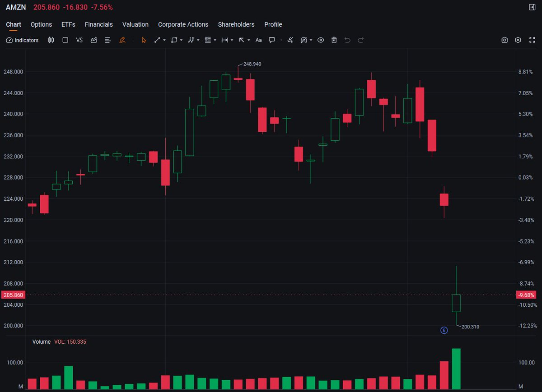Switch to the Options tab
Image resolution: width=542 pixels, height=392 pixels.
(x=41, y=24)
